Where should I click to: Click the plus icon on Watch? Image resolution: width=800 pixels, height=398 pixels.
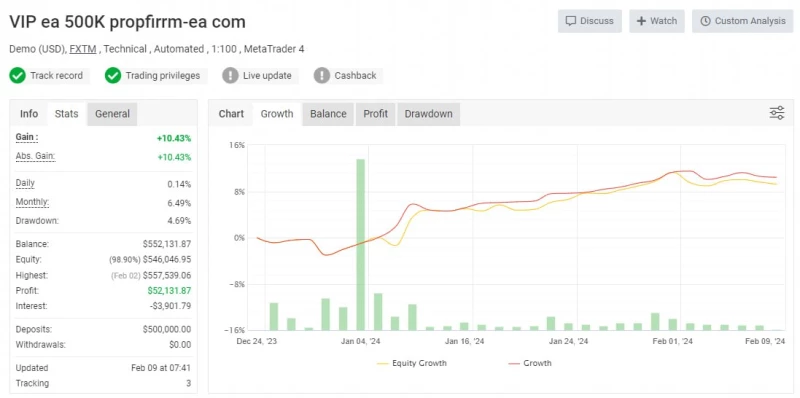pos(641,21)
